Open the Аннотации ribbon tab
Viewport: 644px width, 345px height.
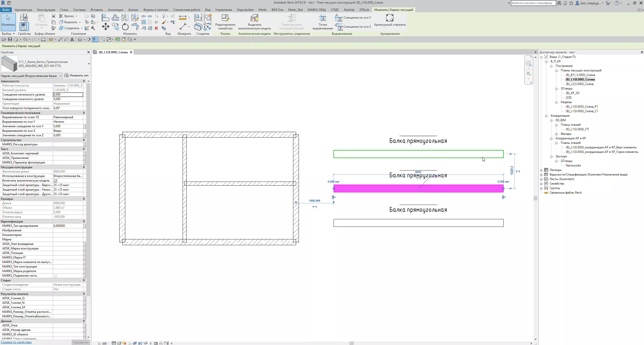coord(115,10)
